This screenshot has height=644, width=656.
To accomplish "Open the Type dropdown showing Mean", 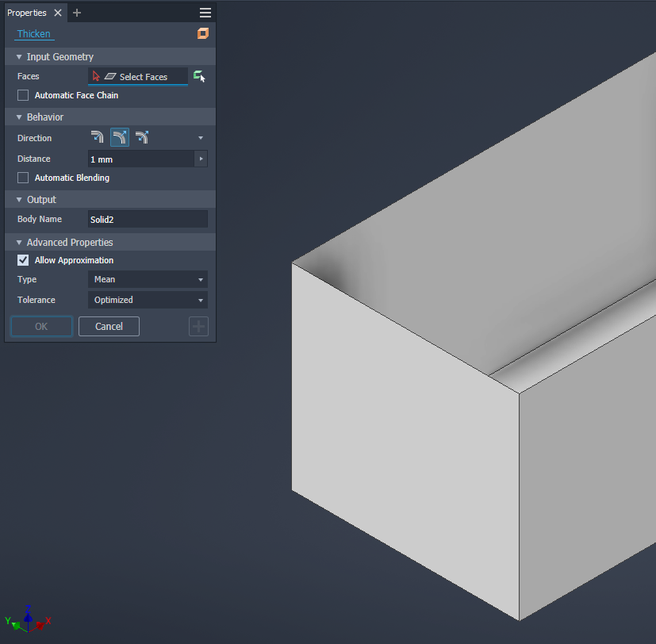I will point(147,279).
